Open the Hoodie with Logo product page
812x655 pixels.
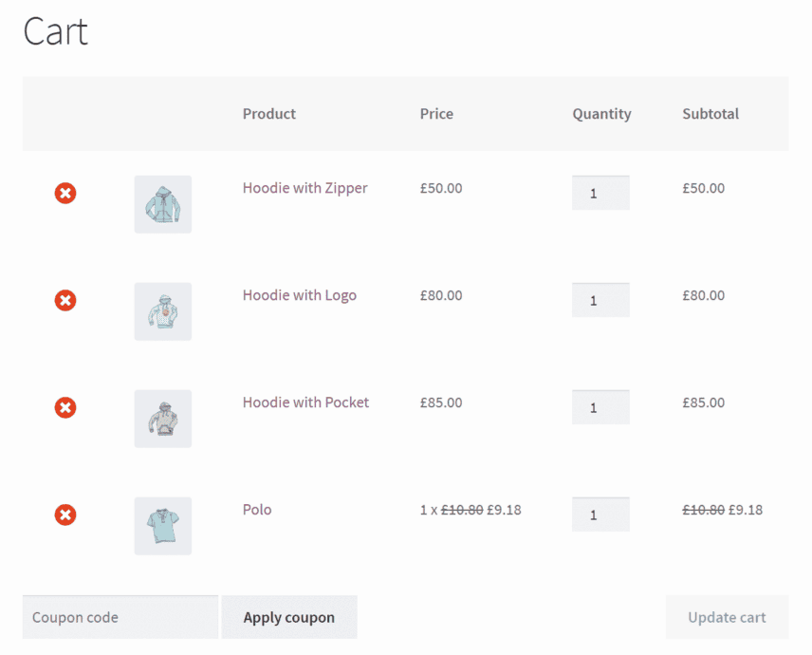pyautogui.click(x=299, y=295)
